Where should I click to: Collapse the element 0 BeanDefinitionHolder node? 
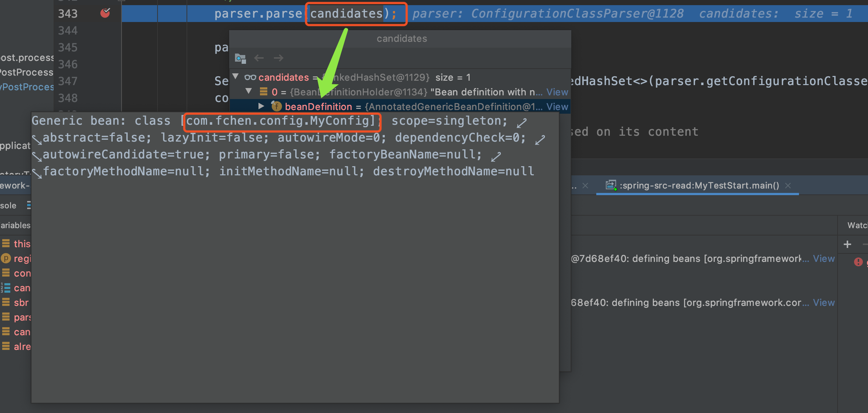click(x=249, y=91)
